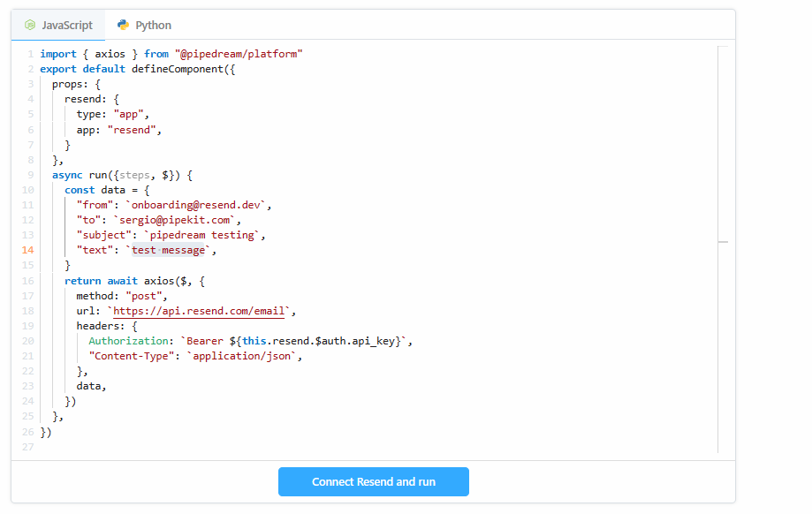This screenshot has height=514, width=812.
Task: Click on defineComponent text in line 2
Action: [177, 69]
